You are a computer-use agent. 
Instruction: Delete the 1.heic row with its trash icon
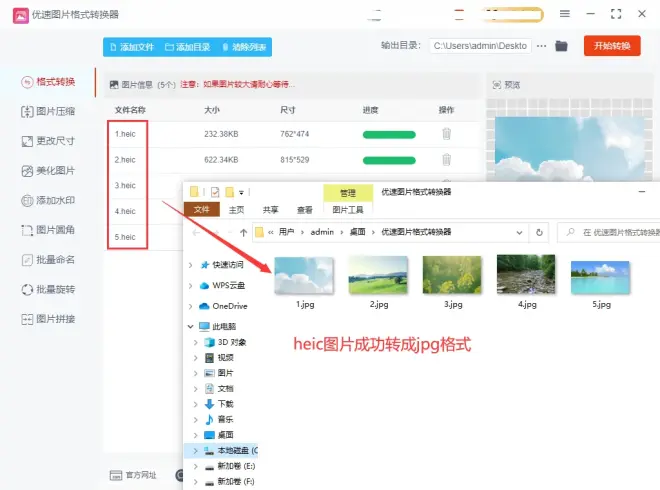(447, 134)
